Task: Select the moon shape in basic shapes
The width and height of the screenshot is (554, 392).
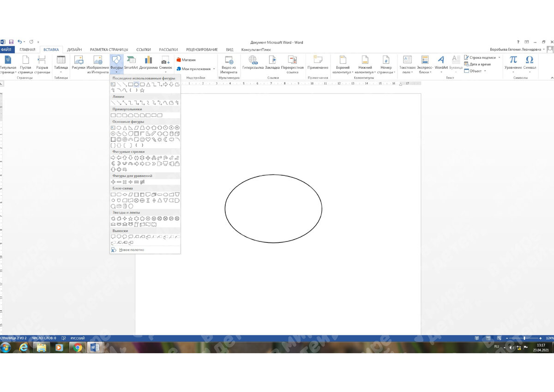Action: tap(165, 139)
